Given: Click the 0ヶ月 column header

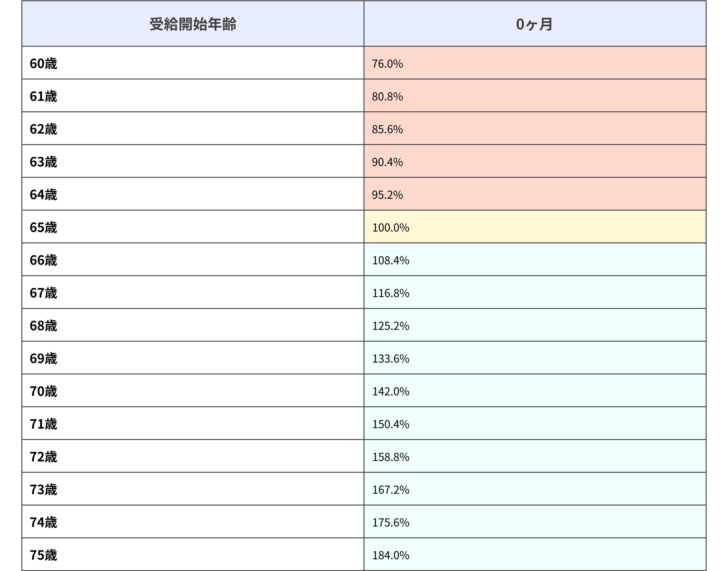Looking at the screenshot, I should coord(534,24).
